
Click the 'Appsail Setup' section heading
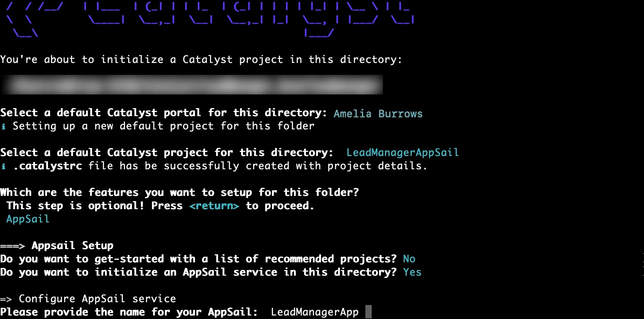[x=72, y=246]
